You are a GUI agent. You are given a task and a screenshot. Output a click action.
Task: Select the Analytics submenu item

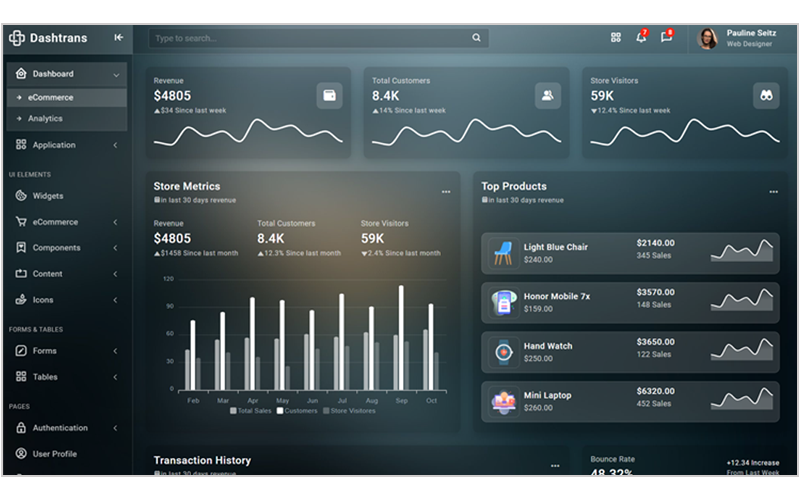[x=45, y=118]
